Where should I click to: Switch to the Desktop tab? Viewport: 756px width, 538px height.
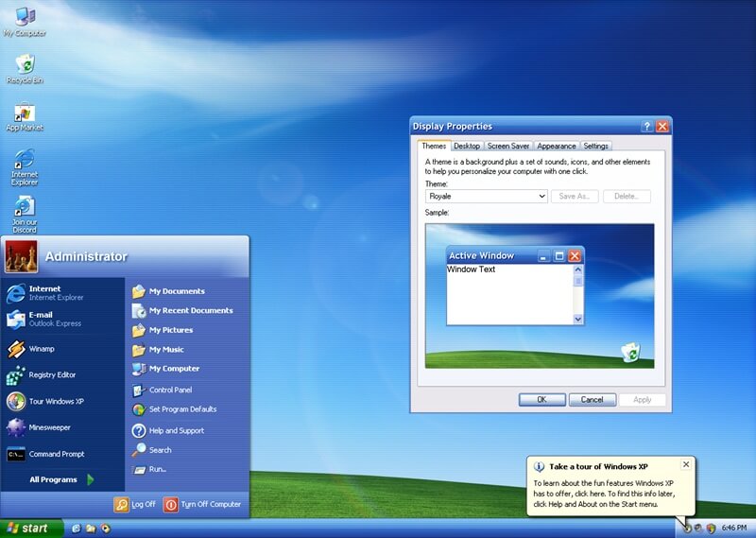pyautogui.click(x=467, y=146)
